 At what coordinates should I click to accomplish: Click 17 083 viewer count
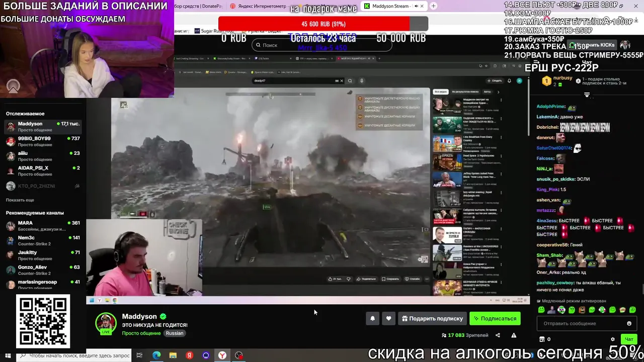[x=465, y=335]
